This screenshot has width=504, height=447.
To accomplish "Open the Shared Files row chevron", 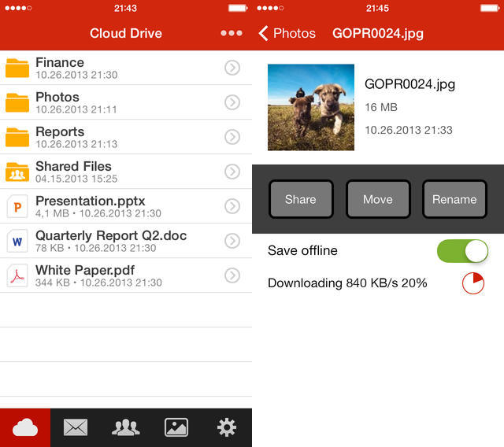I will [232, 172].
